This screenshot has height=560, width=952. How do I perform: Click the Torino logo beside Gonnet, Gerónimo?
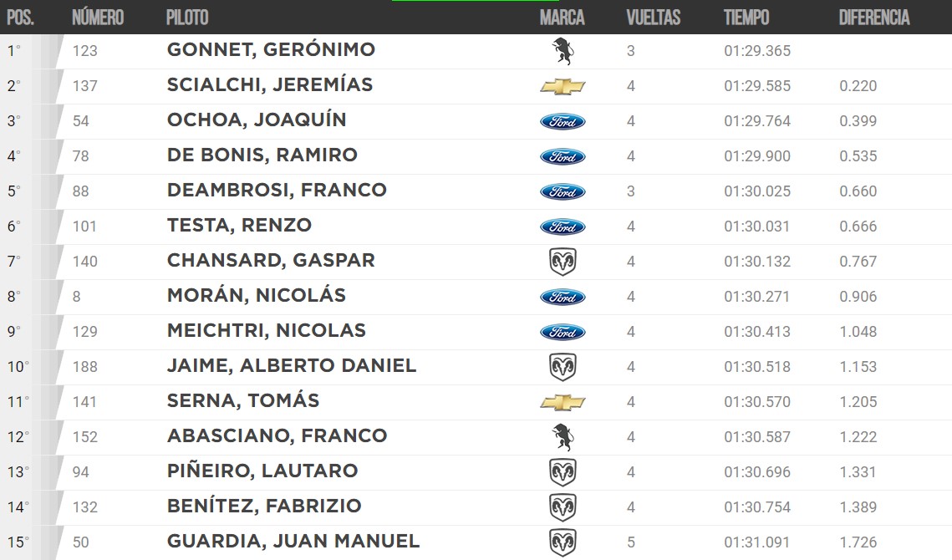[x=563, y=51]
